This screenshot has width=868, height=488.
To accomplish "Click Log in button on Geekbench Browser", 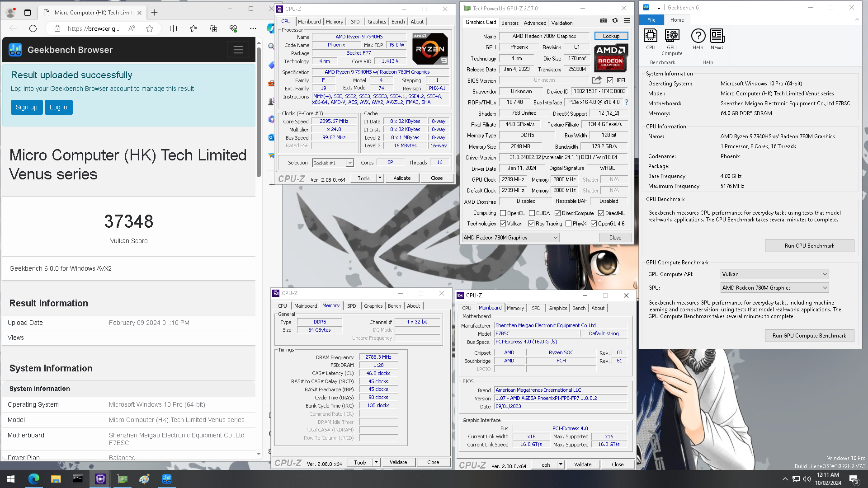I will pos(58,107).
